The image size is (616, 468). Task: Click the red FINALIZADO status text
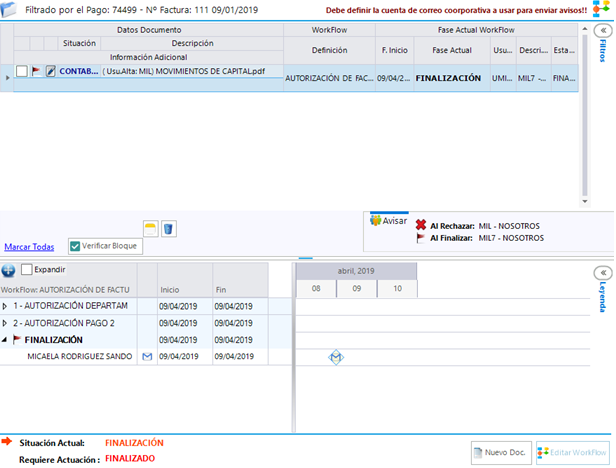[130, 459]
